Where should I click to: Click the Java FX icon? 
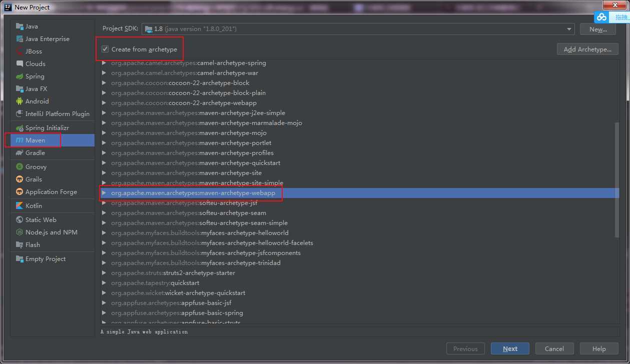coord(20,89)
